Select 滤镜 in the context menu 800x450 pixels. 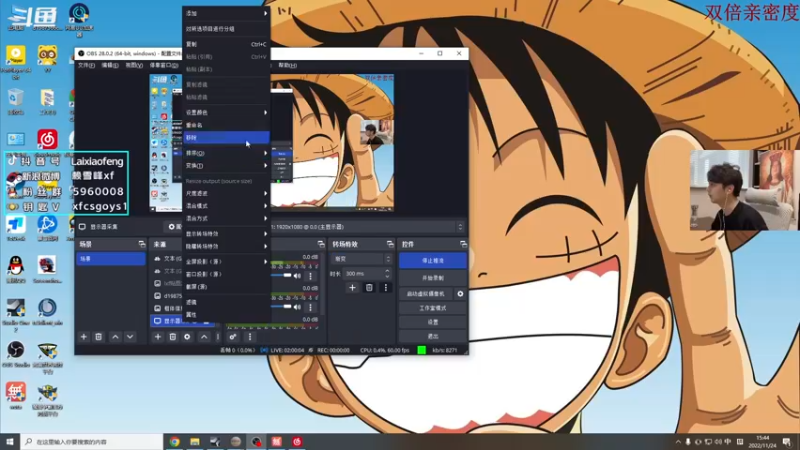point(227,302)
